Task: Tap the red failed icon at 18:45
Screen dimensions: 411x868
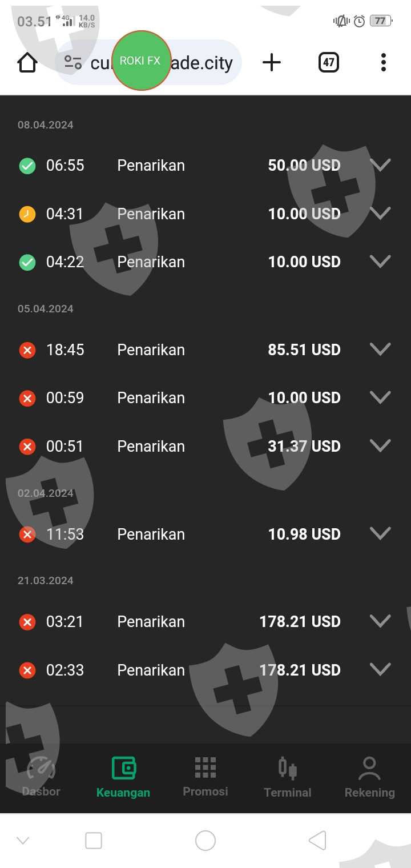Action: 27,350
